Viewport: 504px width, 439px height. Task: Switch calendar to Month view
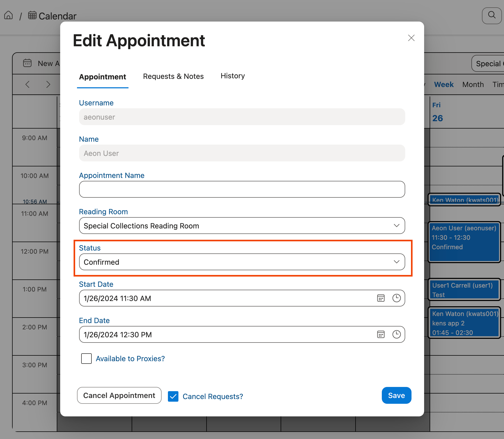point(473,84)
